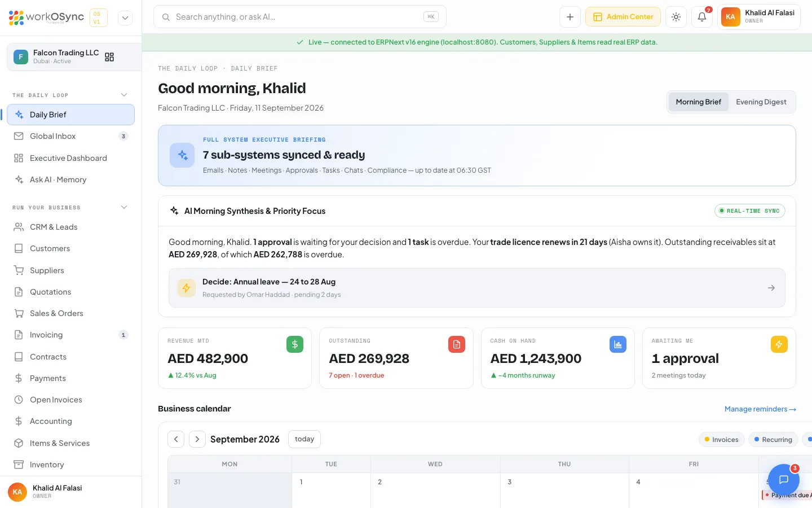Select the Falcon Trading LLC company card

tap(74, 57)
